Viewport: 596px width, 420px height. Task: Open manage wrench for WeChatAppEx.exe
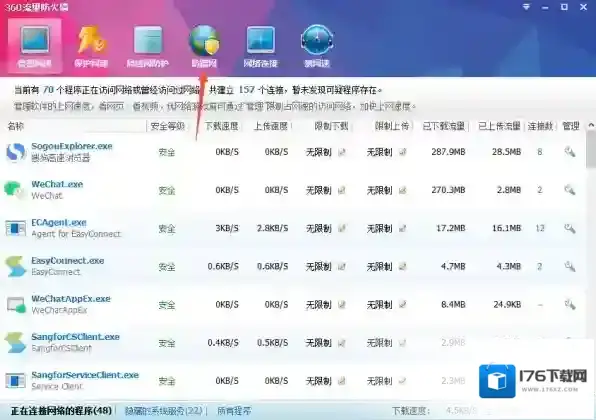point(569,304)
